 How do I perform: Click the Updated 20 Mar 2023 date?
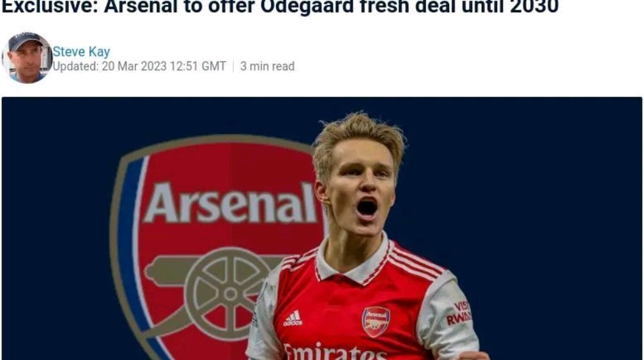click(x=139, y=66)
